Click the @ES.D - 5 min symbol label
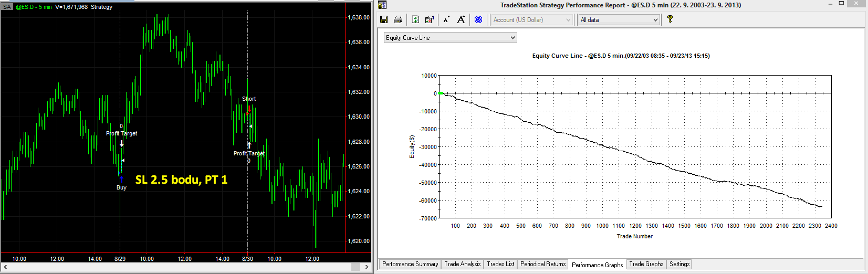 34,7
